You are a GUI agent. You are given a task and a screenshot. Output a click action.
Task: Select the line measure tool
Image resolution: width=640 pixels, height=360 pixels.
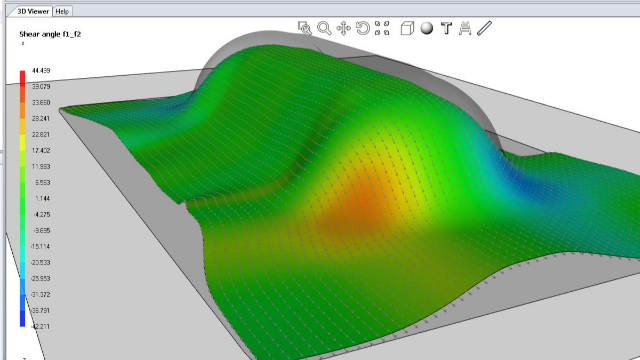click(x=484, y=28)
